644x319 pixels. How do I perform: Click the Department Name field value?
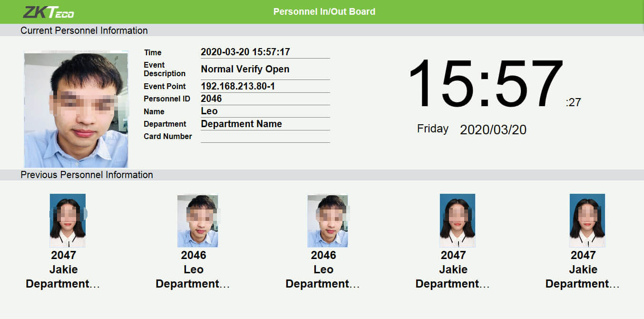[x=241, y=124]
